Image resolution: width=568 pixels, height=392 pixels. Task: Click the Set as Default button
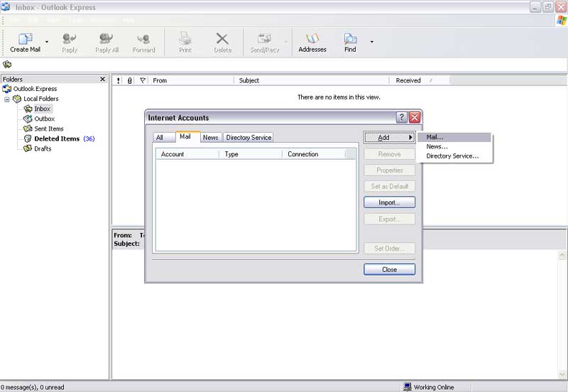(389, 187)
